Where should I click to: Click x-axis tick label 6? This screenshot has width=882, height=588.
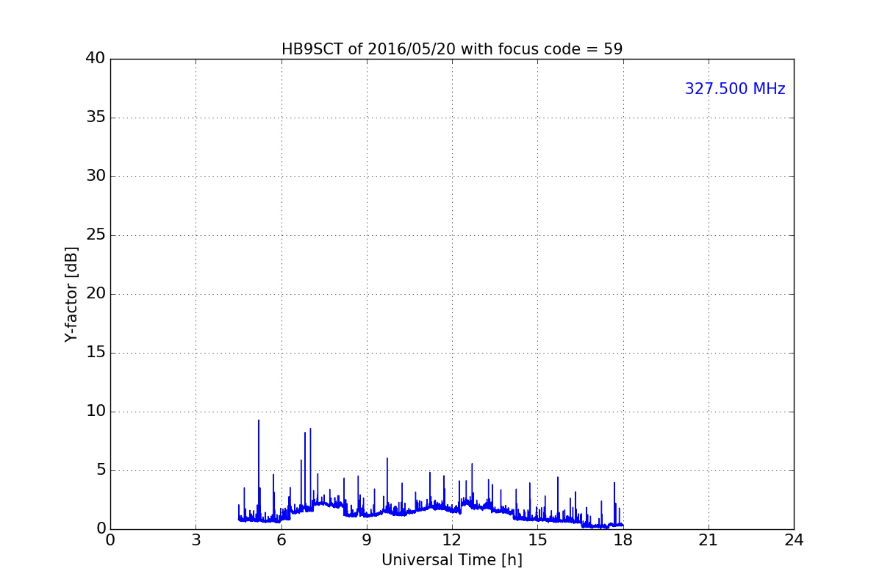[281, 540]
